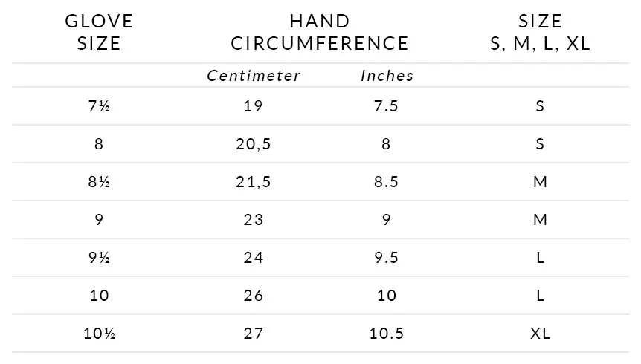641x364 pixels.
Task: Click the 26 centimeter value
Action: point(254,296)
